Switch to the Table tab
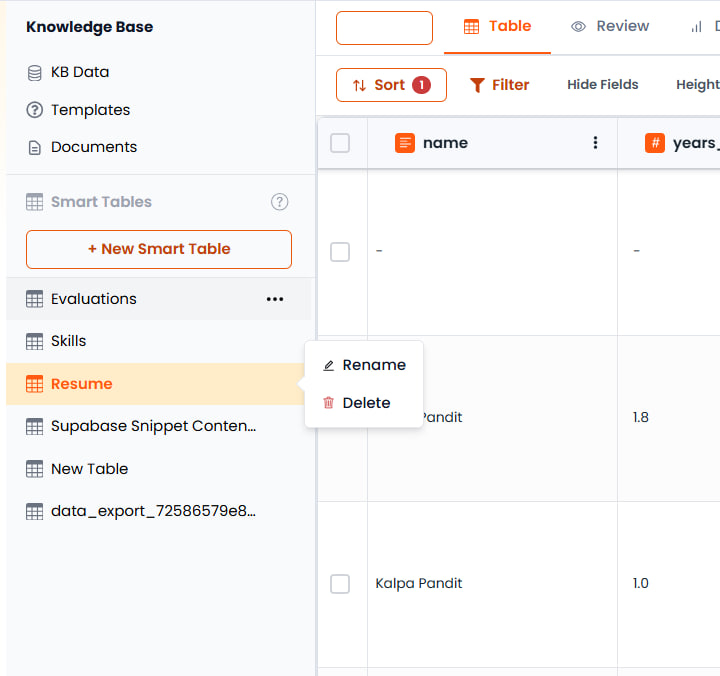The image size is (720, 676). 497,27
